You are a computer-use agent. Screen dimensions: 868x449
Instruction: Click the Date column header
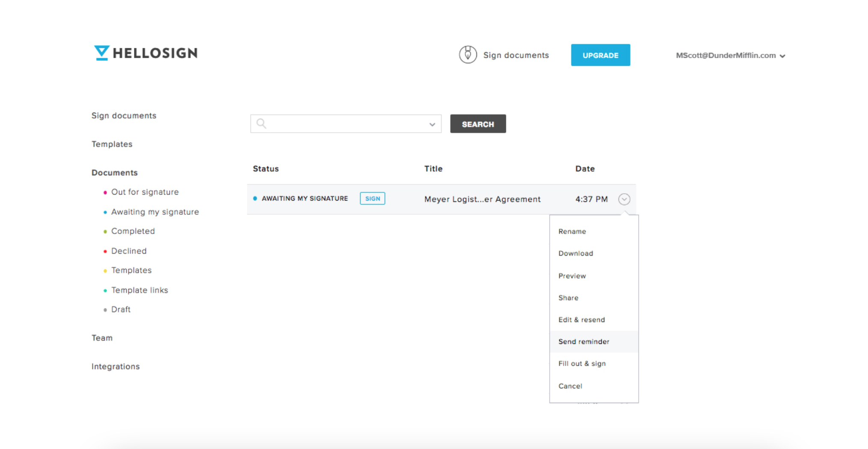tap(585, 169)
